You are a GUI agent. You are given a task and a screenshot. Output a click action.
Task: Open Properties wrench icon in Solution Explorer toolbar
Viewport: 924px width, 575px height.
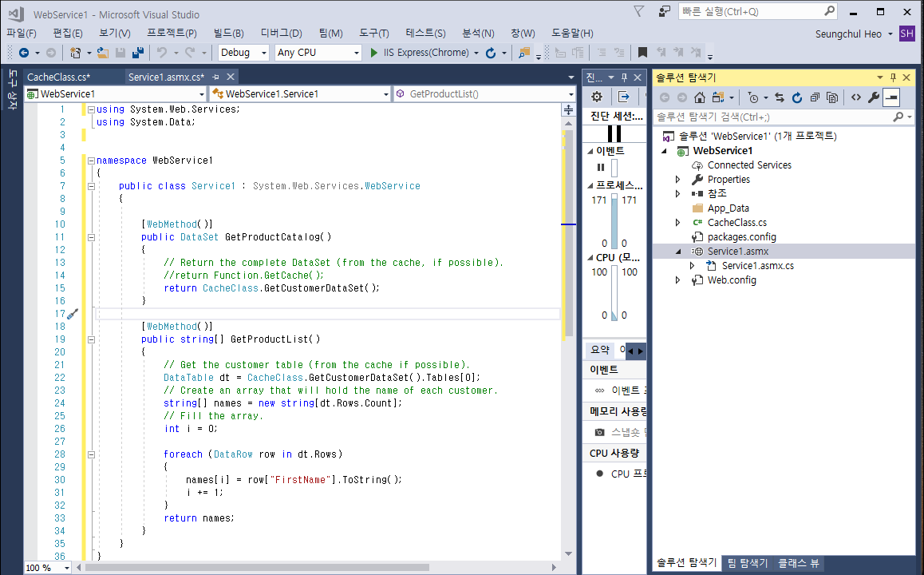pyautogui.click(x=873, y=97)
